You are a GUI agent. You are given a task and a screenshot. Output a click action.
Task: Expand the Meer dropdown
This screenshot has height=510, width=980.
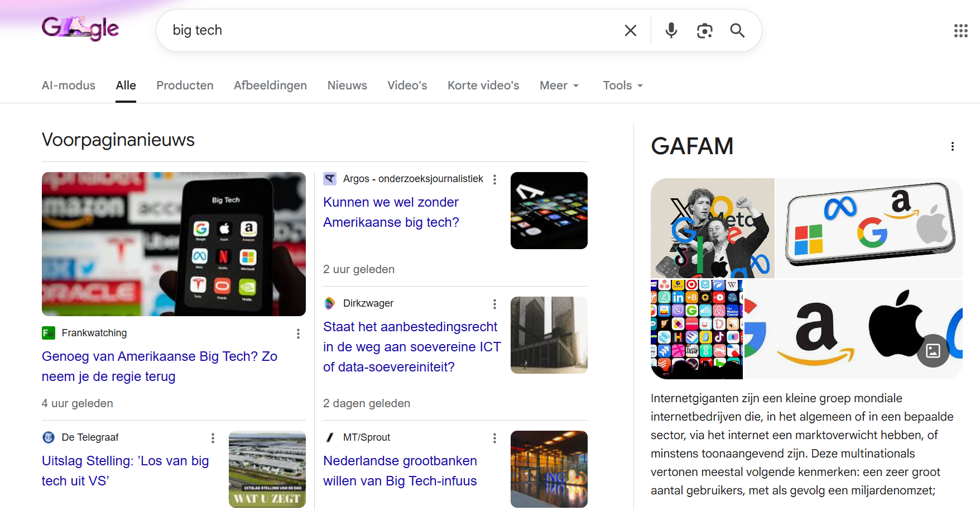coord(559,85)
